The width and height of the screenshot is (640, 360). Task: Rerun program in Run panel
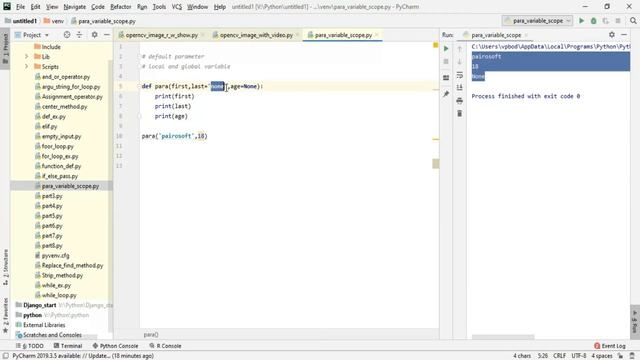pyautogui.click(x=446, y=49)
